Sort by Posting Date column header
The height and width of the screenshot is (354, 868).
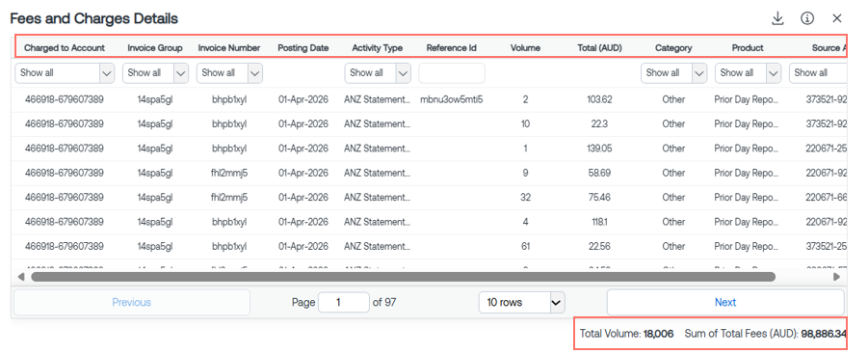303,47
